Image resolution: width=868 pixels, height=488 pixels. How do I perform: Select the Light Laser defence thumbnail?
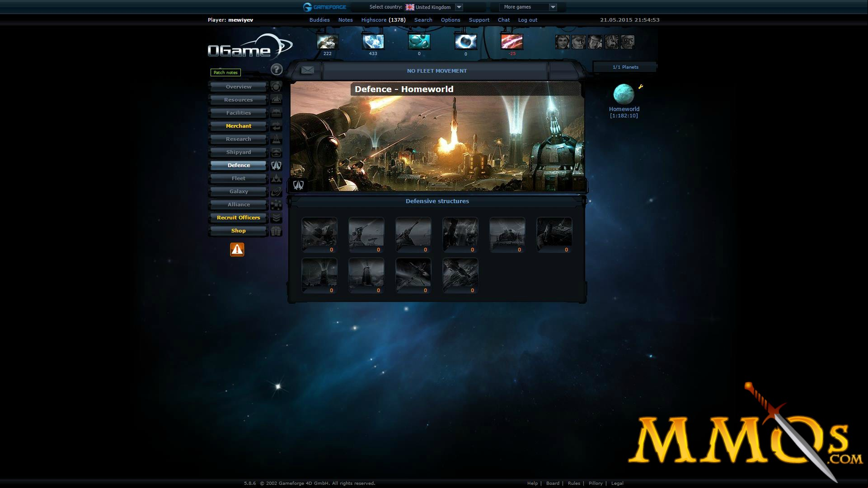pyautogui.click(x=366, y=234)
